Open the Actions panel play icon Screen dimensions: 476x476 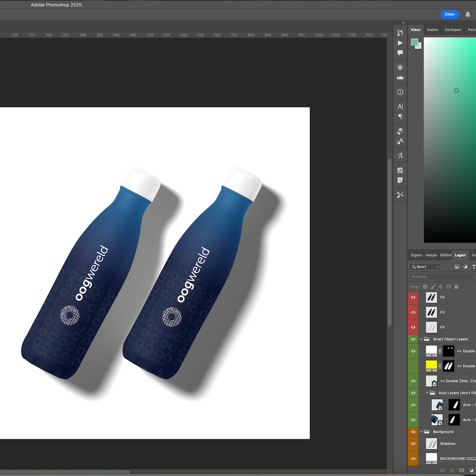pos(400,43)
